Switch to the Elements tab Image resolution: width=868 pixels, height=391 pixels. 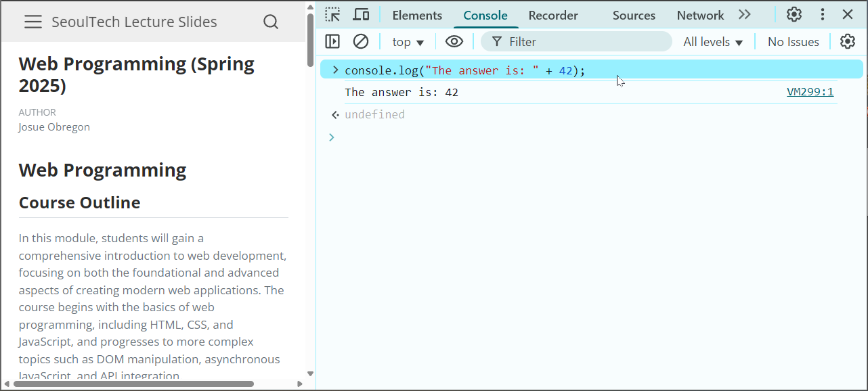tap(417, 15)
